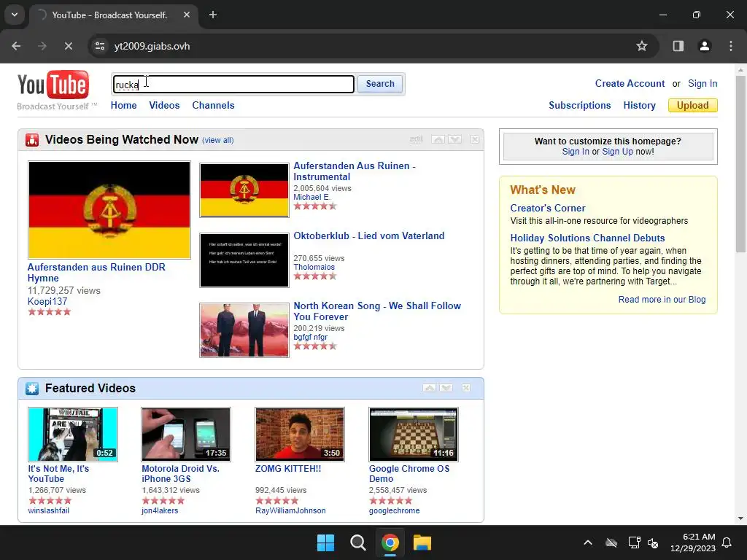
Task: Open File Explorer from taskbar
Action: coord(422,542)
